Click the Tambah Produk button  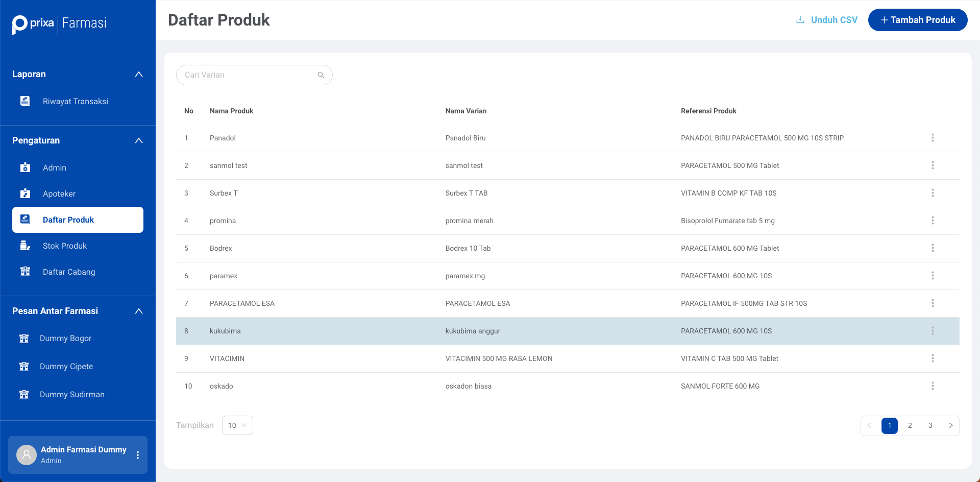917,20
